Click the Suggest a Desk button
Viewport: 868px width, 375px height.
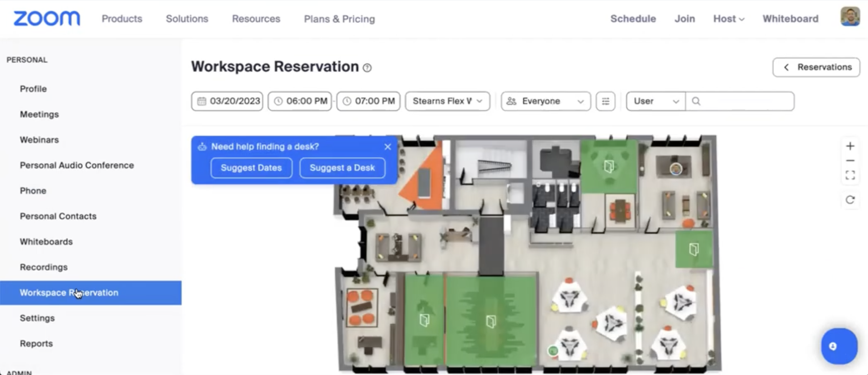pyautogui.click(x=342, y=168)
